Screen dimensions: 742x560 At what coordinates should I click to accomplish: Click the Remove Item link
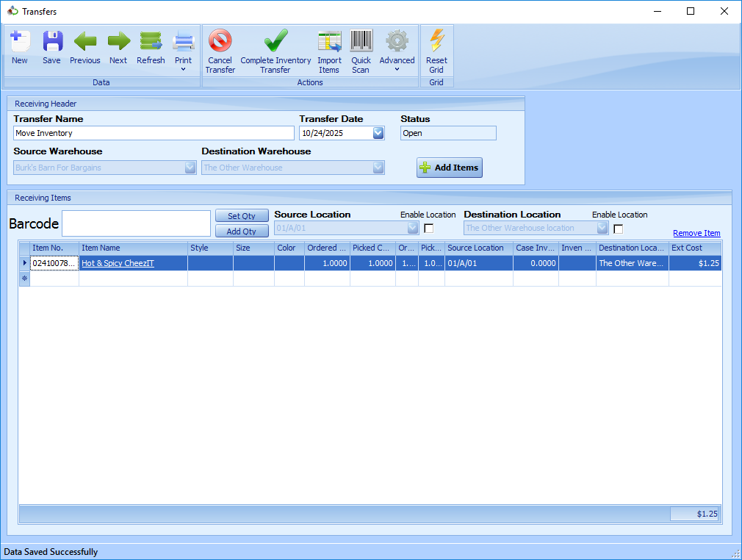click(x=696, y=233)
